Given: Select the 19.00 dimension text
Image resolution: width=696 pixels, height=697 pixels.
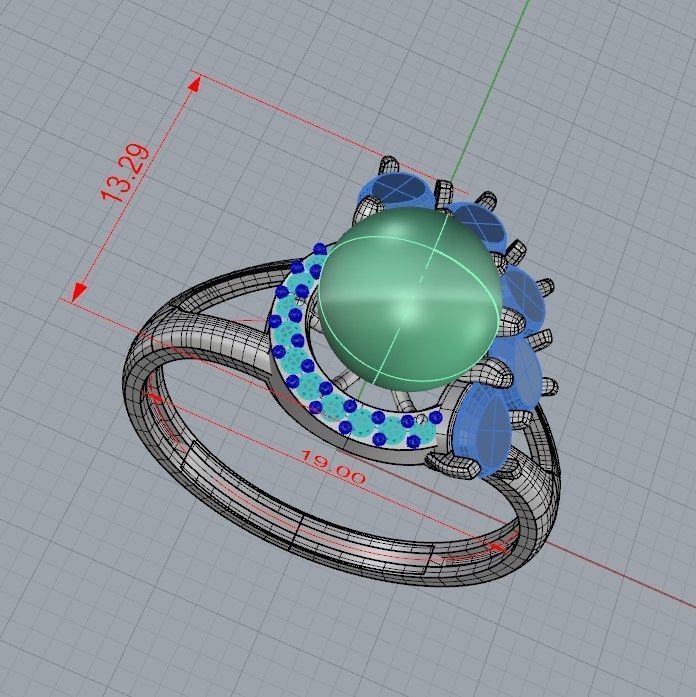Looking at the screenshot, I should [x=333, y=468].
